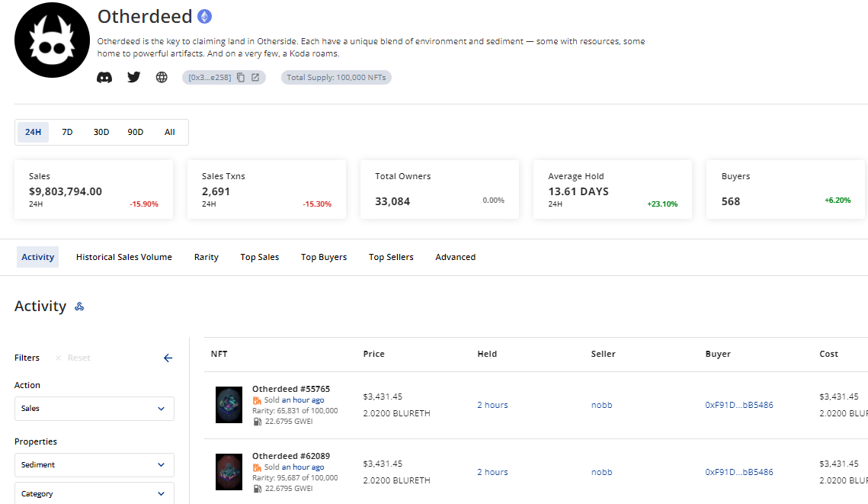Click the icon next to Activity heading

click(79, 307)
